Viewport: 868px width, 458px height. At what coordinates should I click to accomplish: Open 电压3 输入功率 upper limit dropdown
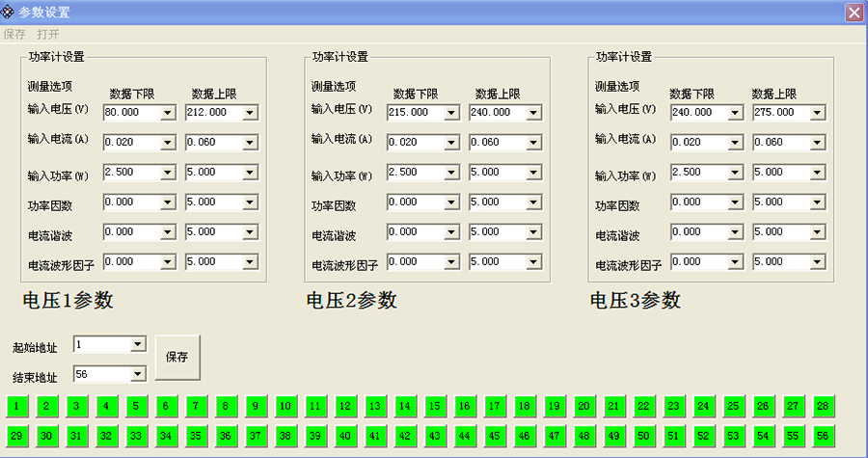[x=817, y=173]
